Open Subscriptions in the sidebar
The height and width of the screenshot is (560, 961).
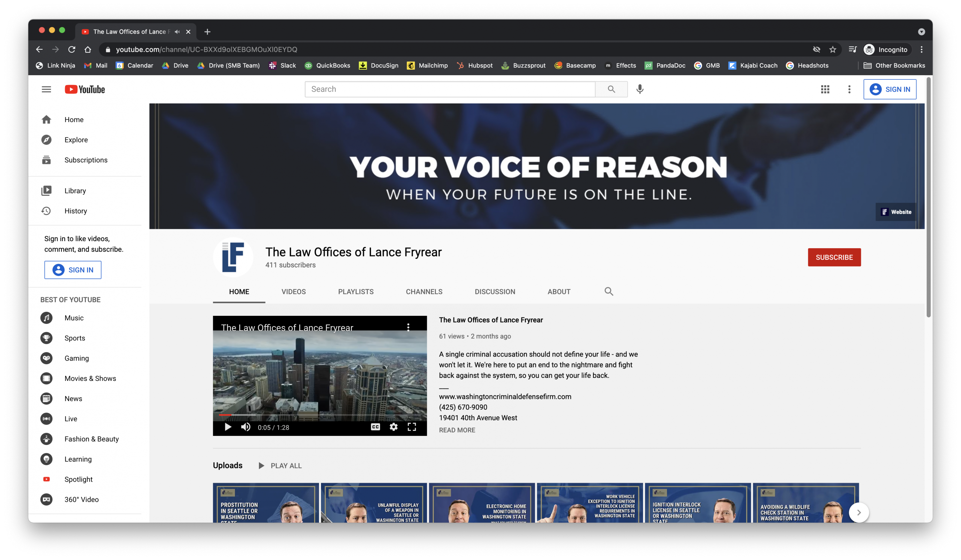(x=85, y=160)
